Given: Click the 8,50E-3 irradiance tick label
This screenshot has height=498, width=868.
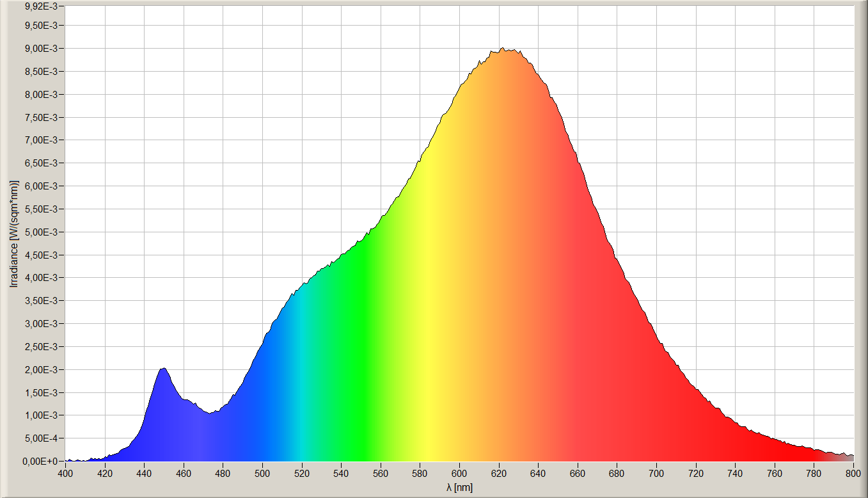Looking at the screenshot, I should [x=42, y=72].
